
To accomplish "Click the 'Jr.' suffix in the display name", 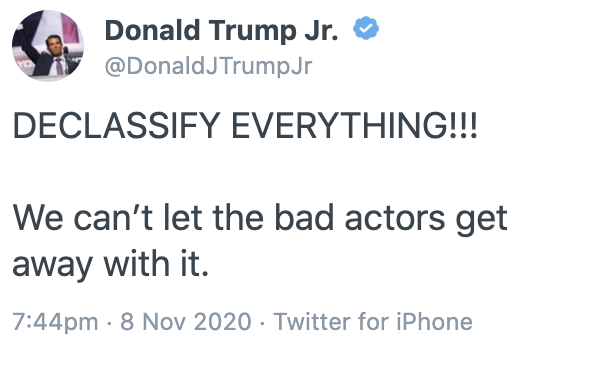I will tap(321, 30).
